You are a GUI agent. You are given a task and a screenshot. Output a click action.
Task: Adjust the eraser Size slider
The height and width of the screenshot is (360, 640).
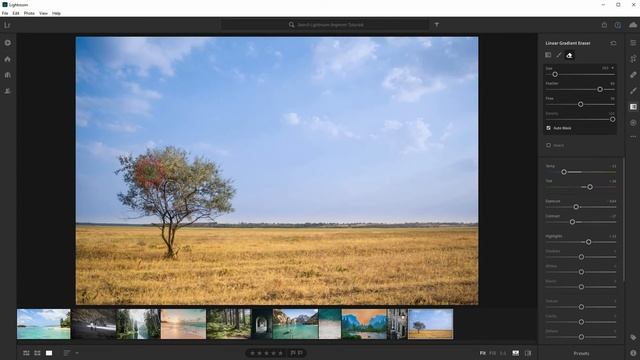pos(555,75)
